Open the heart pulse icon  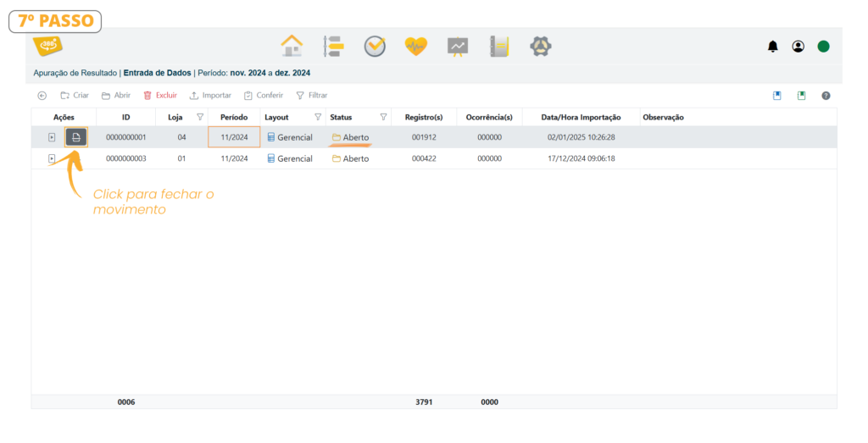(x=415, y=47)
